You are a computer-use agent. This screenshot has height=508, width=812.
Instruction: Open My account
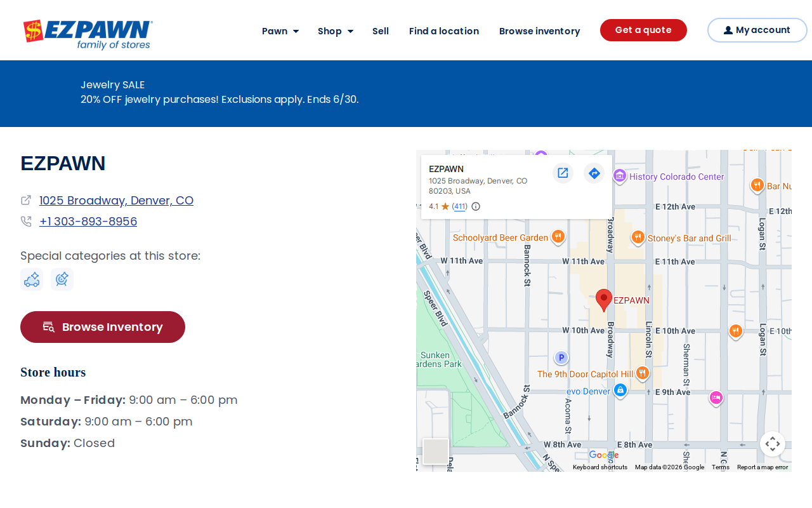click(x=757, y=30)
